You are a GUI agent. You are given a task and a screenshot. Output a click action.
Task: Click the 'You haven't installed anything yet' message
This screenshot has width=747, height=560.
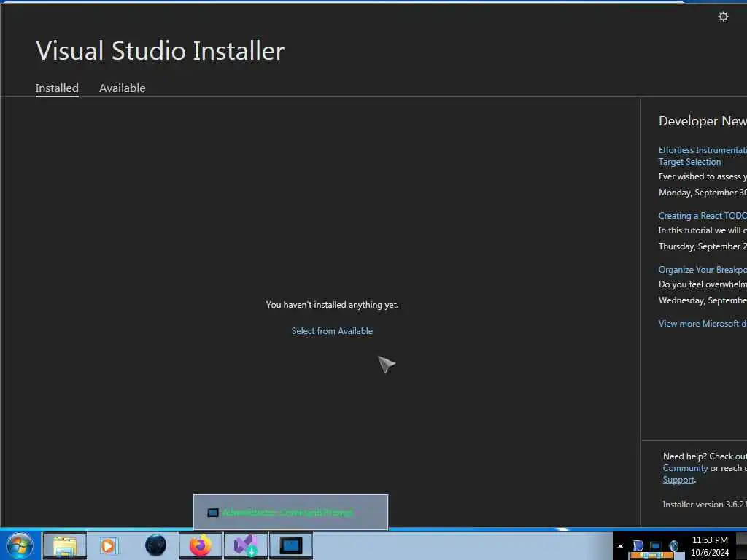pyautogui.click(x=332, y=305)
